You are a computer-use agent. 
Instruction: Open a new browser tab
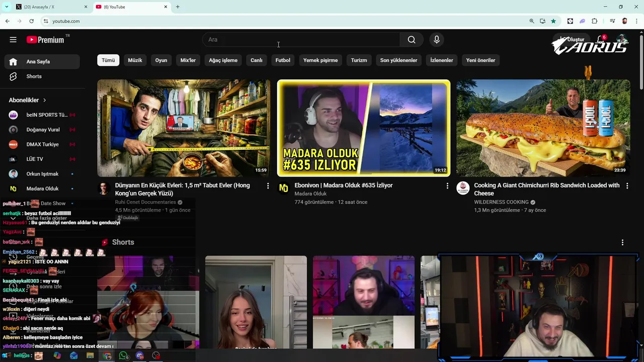pyautogui.click(x=178, y=7)
